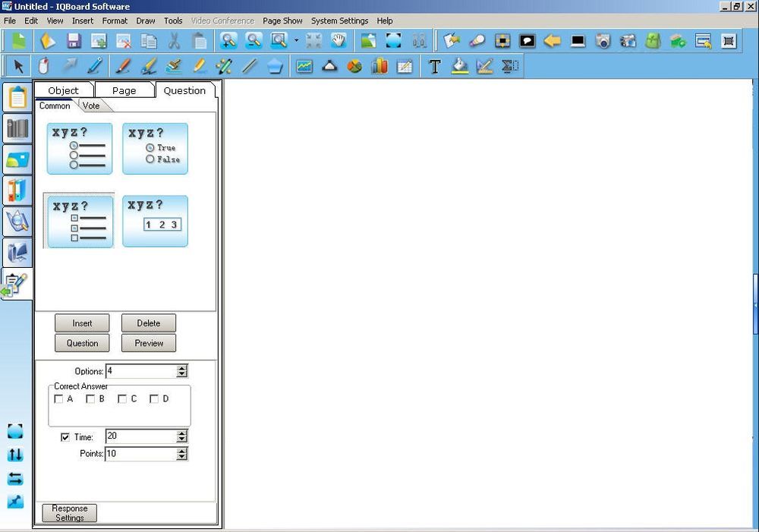The width and height of the screenshot is (759, 532).
Task: Click the Spotlight tool icon
Action: (x=477, y=41)
